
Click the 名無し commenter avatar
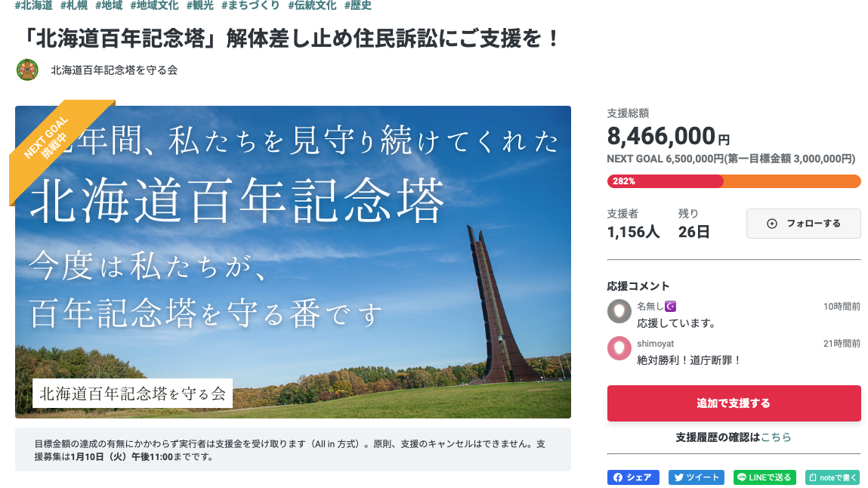pos(619,311)
